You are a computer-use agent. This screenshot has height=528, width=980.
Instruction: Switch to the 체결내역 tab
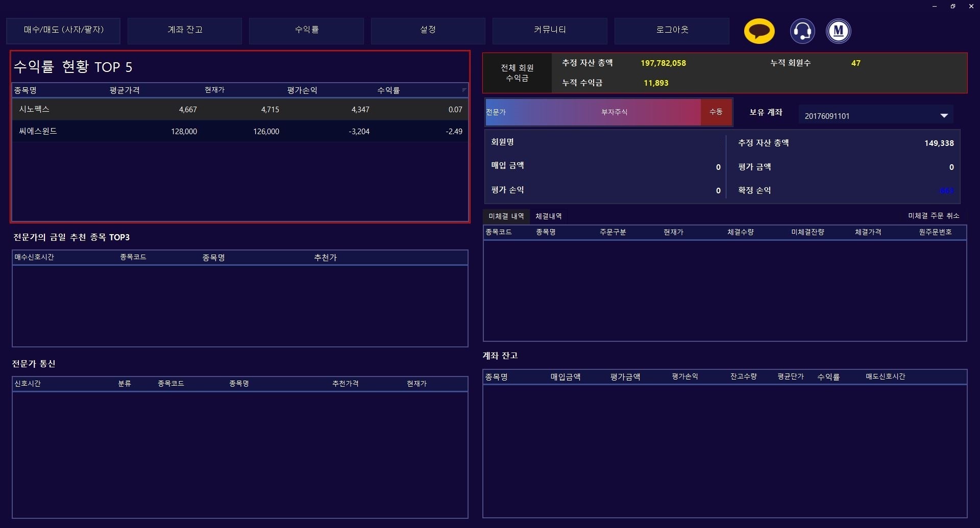point(548,216)
